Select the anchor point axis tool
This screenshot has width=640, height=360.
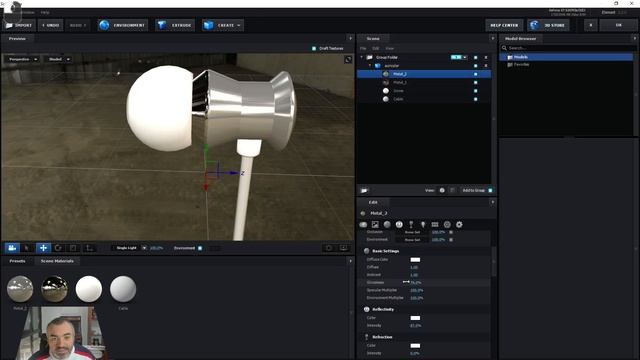click(89, 248)
